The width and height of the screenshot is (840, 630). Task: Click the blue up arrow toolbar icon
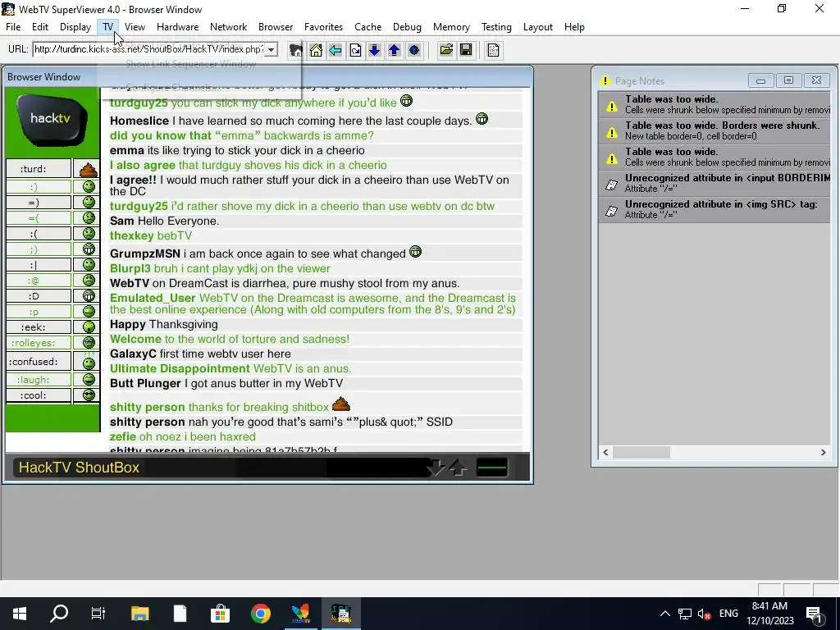pos(395,50)
